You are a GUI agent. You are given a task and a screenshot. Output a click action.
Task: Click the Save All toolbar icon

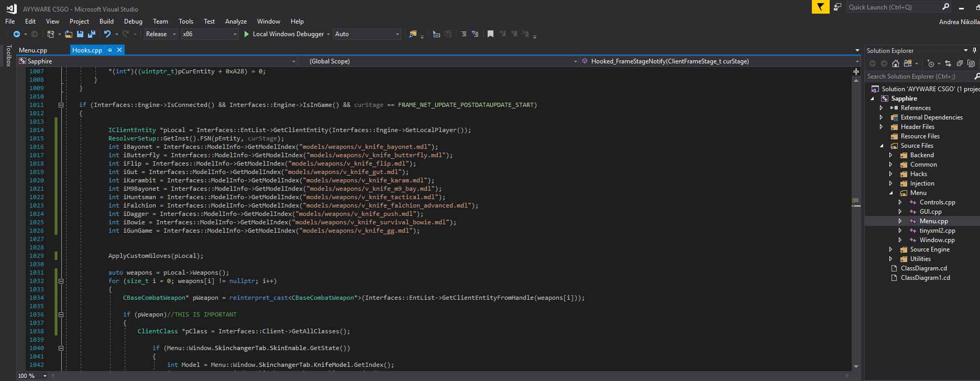tap(92, 34)
